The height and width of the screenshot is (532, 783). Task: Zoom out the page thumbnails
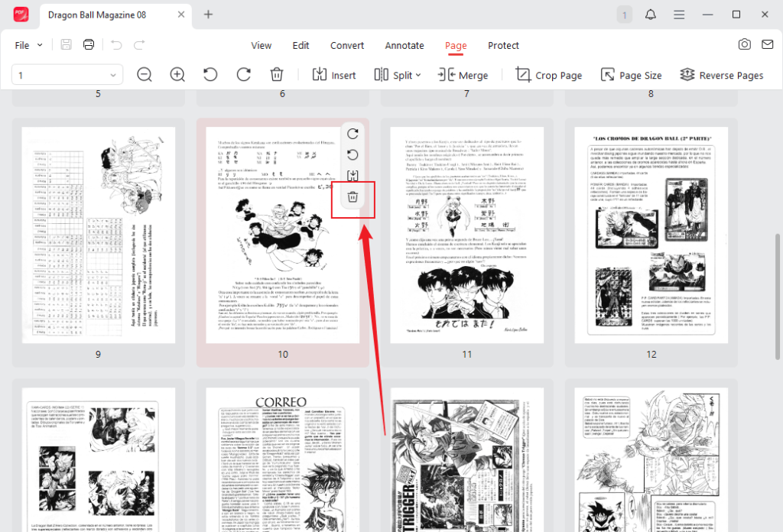144,75
